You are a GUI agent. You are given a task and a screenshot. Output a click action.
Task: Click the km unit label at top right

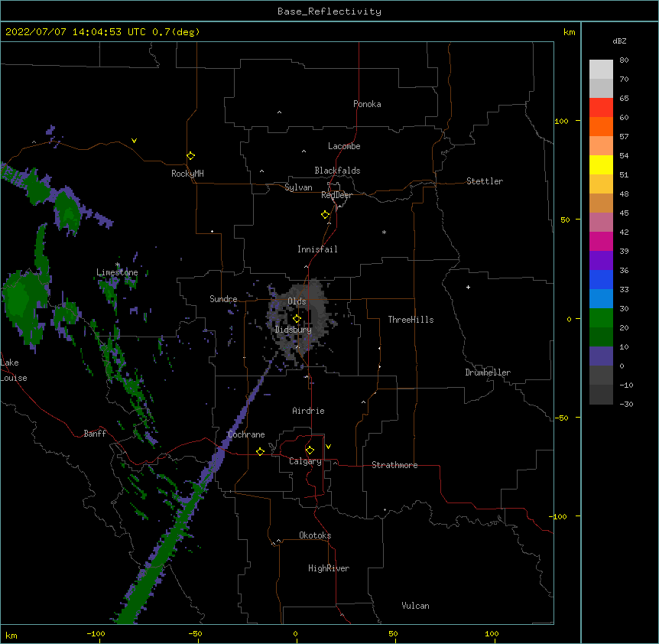570,32
